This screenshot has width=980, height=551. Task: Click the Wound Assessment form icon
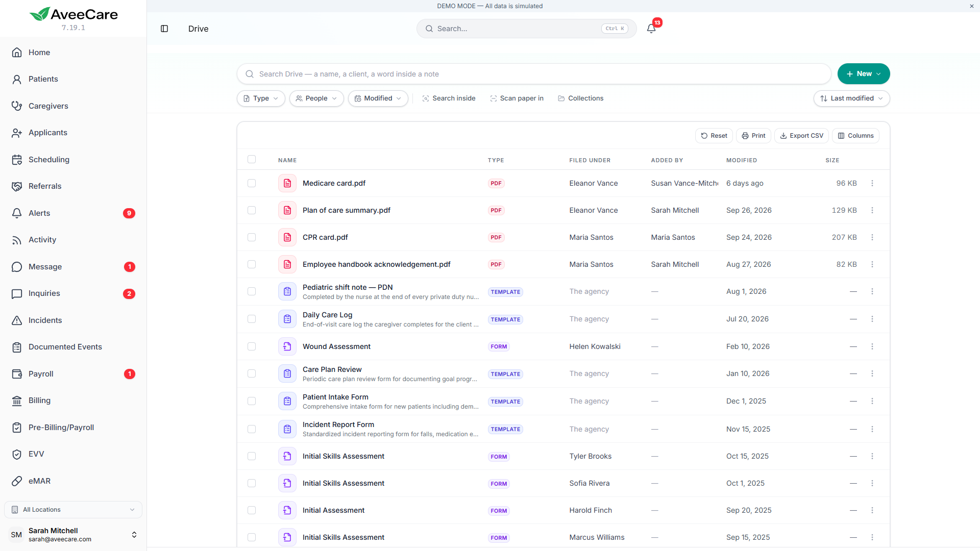click(x=287, y=346)
